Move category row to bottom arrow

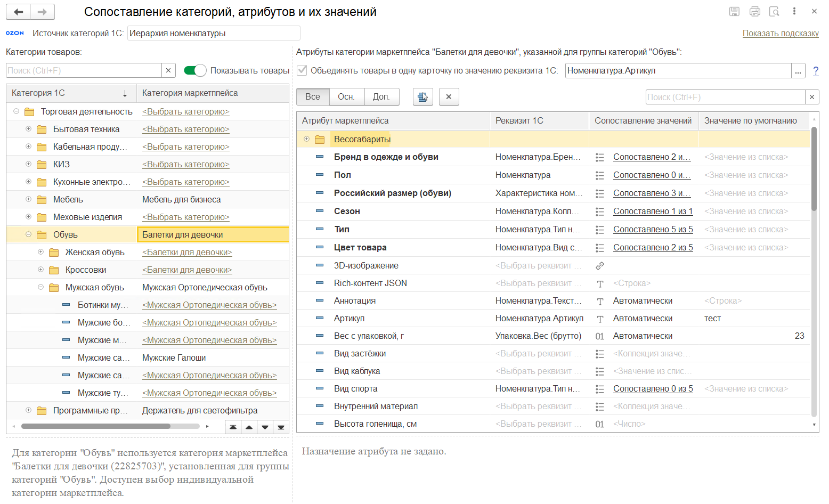pos(281,427)
